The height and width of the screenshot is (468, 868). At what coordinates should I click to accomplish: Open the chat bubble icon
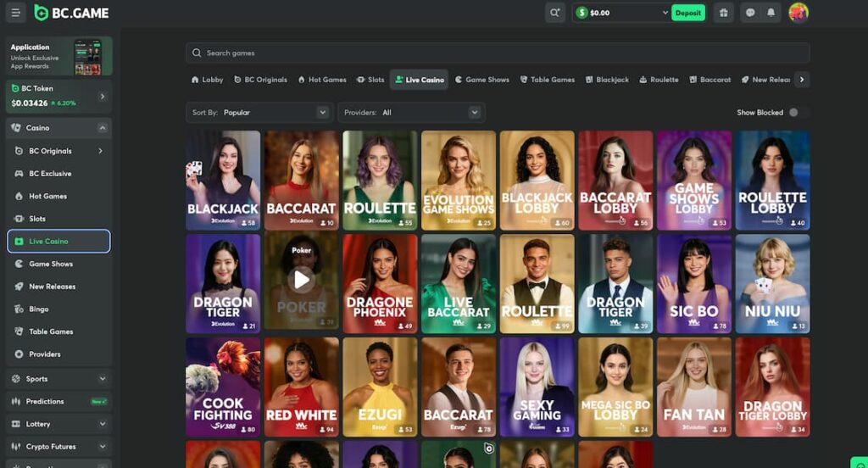point(750,13)
